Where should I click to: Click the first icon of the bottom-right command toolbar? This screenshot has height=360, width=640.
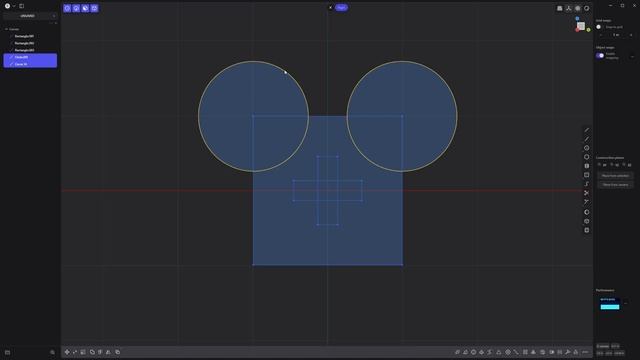(x=457, y=352)
